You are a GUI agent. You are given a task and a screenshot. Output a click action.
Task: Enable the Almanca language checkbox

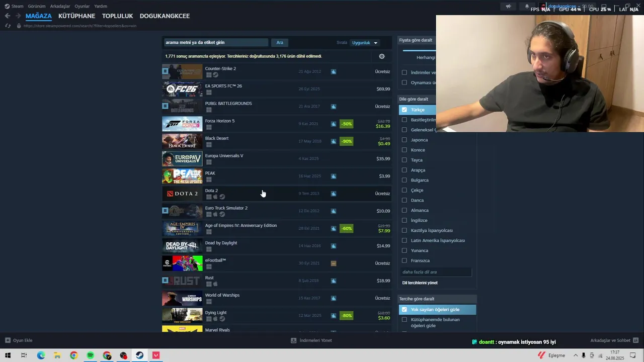click(404, 210)
